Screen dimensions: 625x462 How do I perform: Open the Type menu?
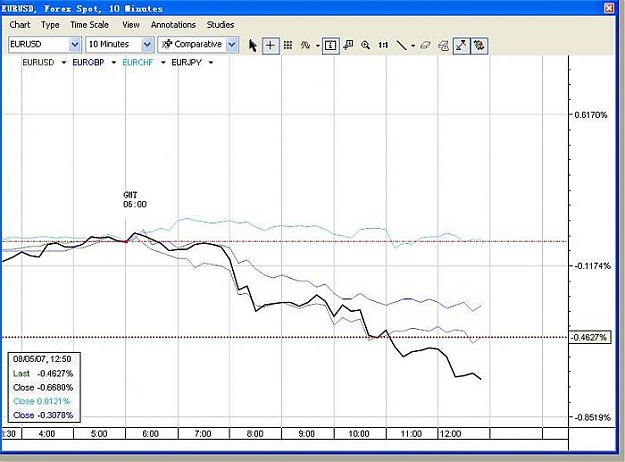[x=50, y=25]
